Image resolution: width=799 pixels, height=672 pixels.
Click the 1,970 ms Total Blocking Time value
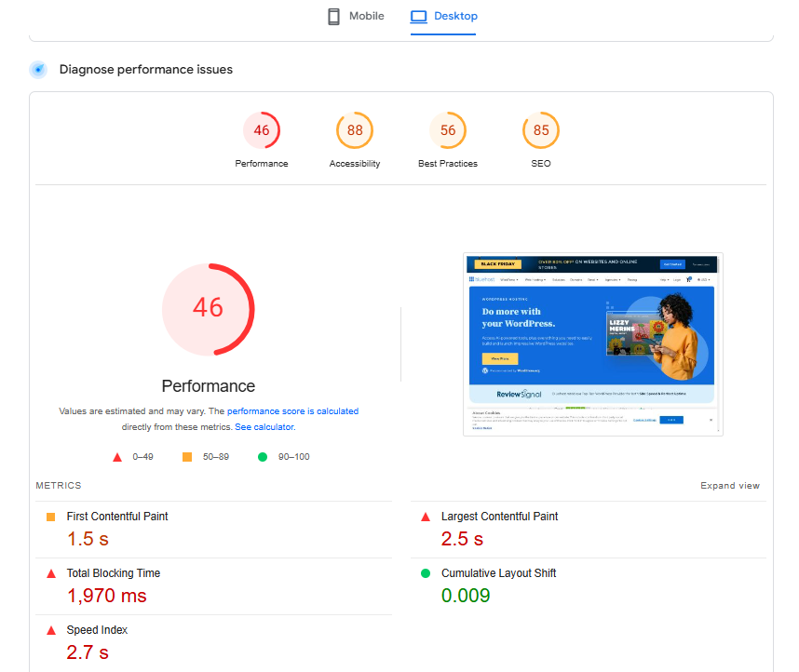click(x=107, y=596)
